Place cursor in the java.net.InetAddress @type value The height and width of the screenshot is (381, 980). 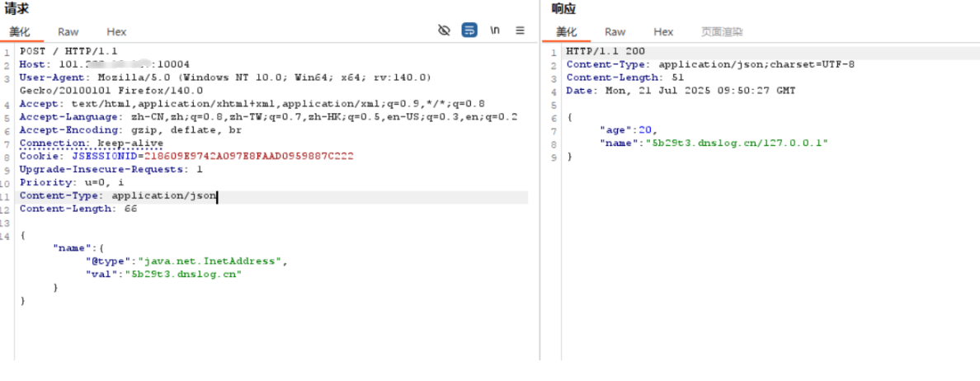[x=210, y=261]
